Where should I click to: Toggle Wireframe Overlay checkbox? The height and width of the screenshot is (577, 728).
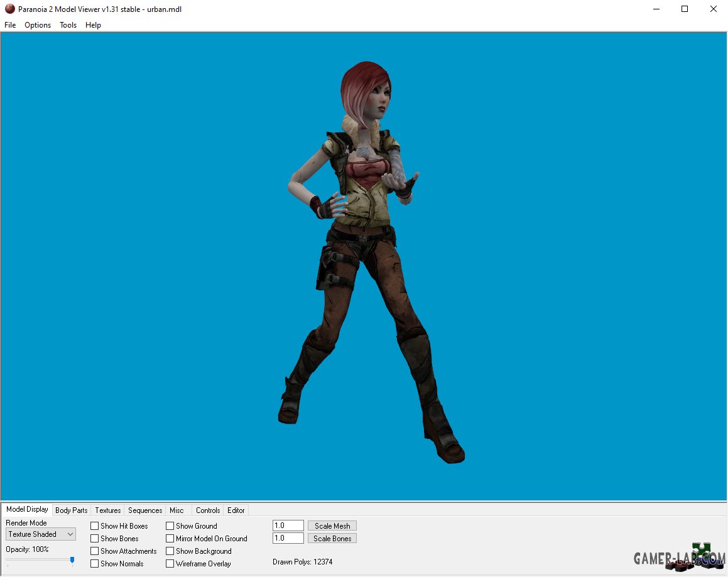click(170, 564)
